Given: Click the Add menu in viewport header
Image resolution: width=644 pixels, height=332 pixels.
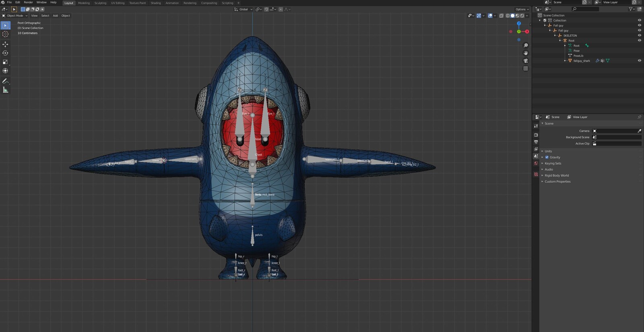Looking at the screenshot, I should 55,16.
